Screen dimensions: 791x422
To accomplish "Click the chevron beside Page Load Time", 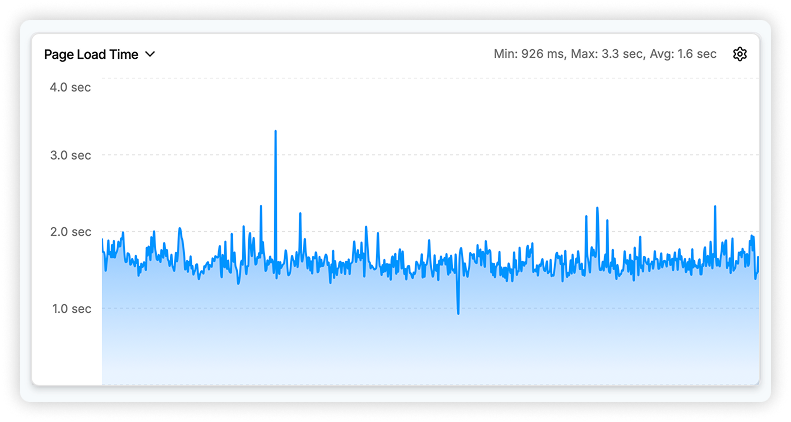I will coord(150,54).
